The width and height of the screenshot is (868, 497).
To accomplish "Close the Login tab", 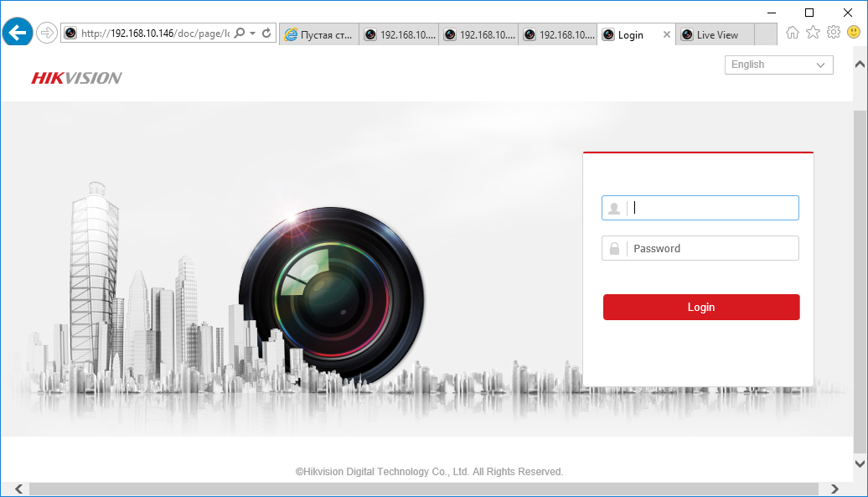I will (x=667, y=34).
